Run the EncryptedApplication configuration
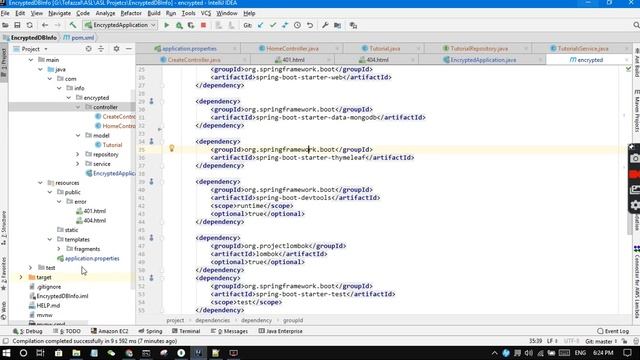The image size is (640, 360). click(167, 25)
